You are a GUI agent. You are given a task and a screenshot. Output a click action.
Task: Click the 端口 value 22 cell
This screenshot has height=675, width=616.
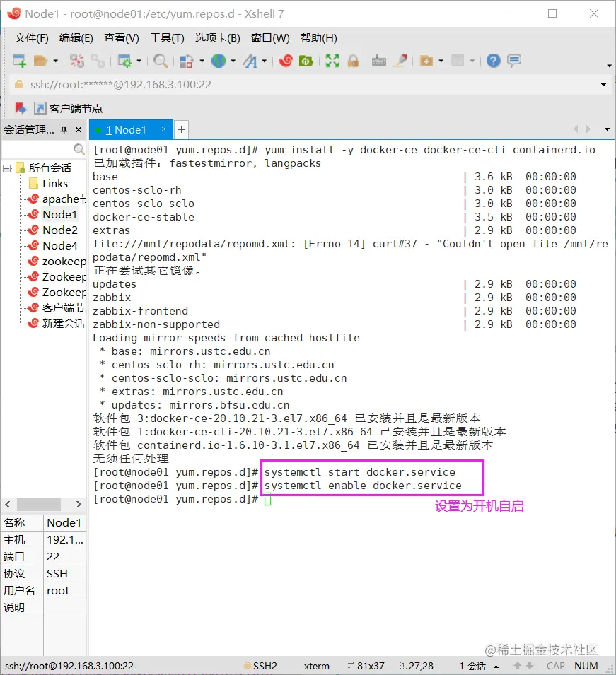(x=65, y=557)
